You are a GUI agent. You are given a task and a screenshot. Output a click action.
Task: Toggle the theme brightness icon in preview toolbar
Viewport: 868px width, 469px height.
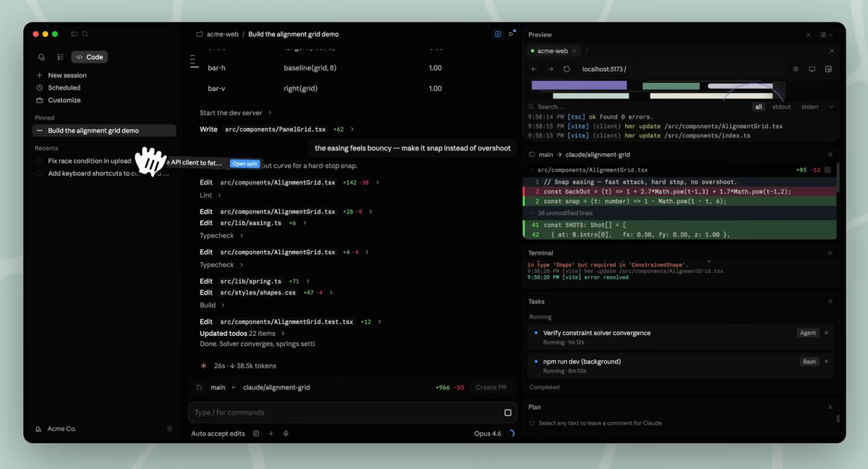[x=796, y=69]
